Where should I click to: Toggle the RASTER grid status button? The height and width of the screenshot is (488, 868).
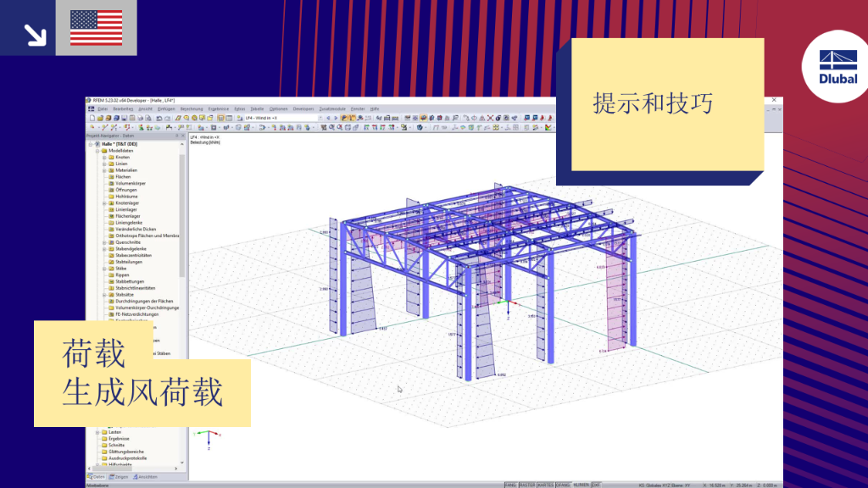coord(527,485)
